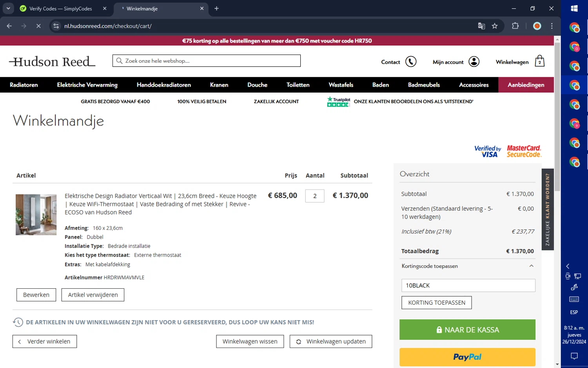Image resolution: width=588 pixels, height=368 pixels.
Task: Stop page loading in browser toolbar
Action: tap(38, 26)
